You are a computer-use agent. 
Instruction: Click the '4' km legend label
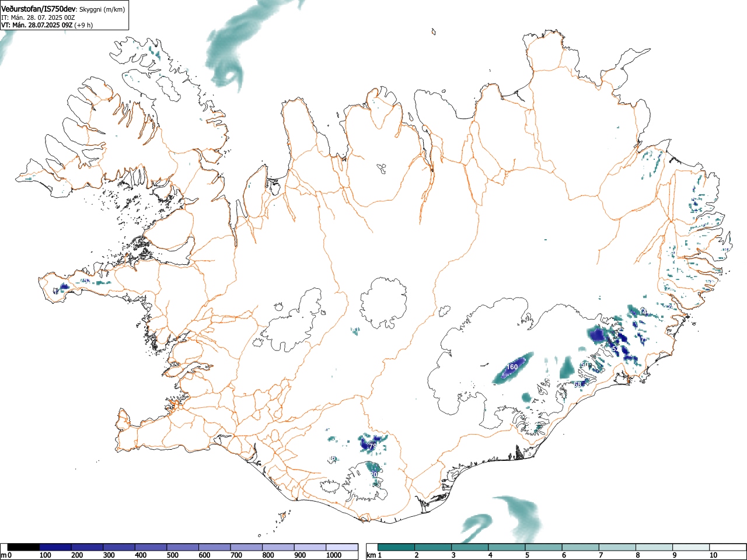click(490, 555)
